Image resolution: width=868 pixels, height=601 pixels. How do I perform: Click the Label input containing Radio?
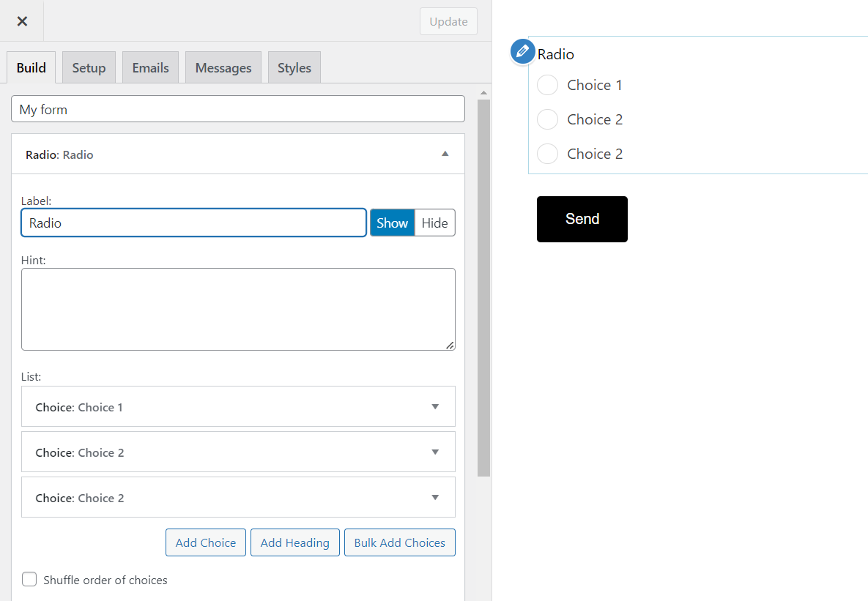click(194, 223)
